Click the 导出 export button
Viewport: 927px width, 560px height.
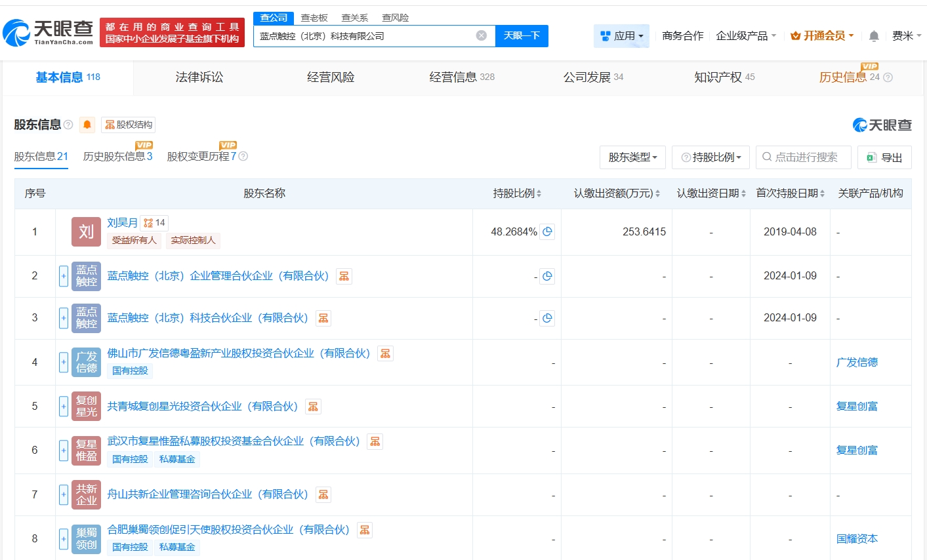(x=884, y=157)
